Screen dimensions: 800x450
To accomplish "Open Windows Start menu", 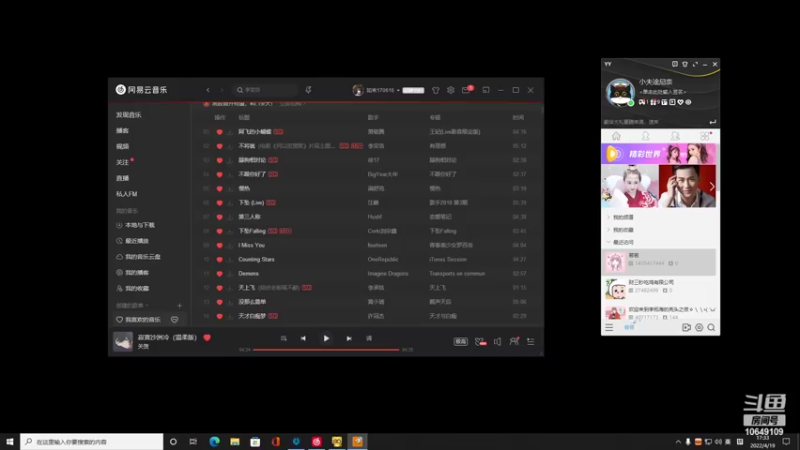I will 10,441.
